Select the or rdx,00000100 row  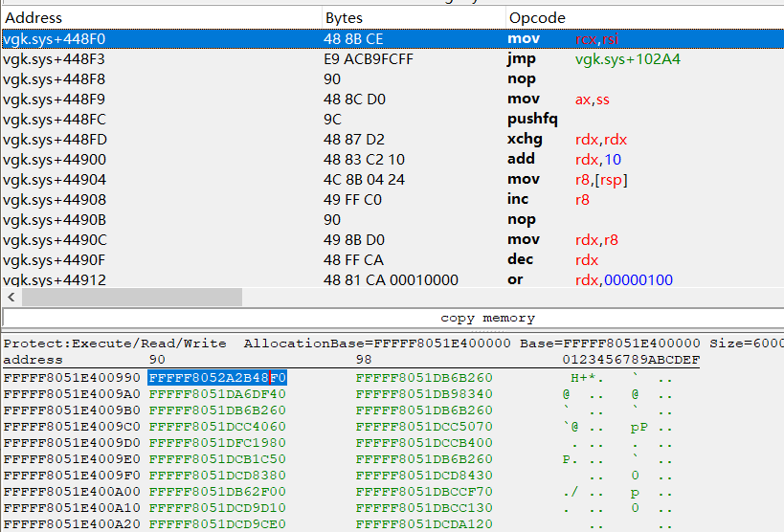coord(392,279)
